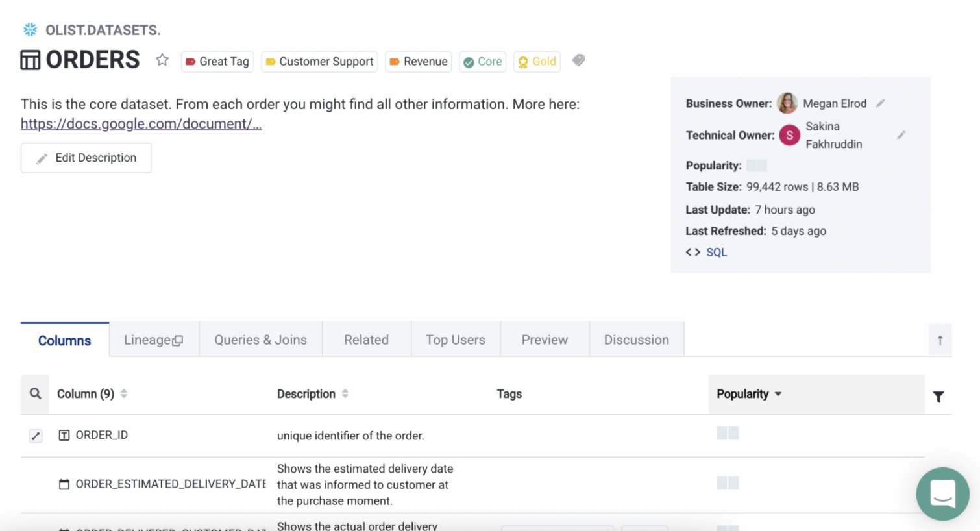Sort by Column name arrows
The width and height of the screenshot is (980, 531).
click(124, 393)
